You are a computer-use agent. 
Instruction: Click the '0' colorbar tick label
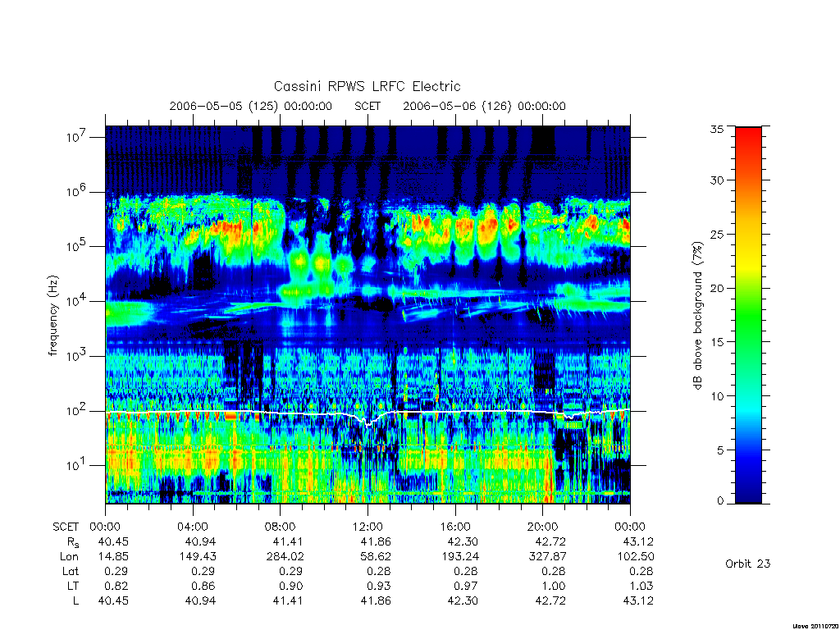coord(720,501)
